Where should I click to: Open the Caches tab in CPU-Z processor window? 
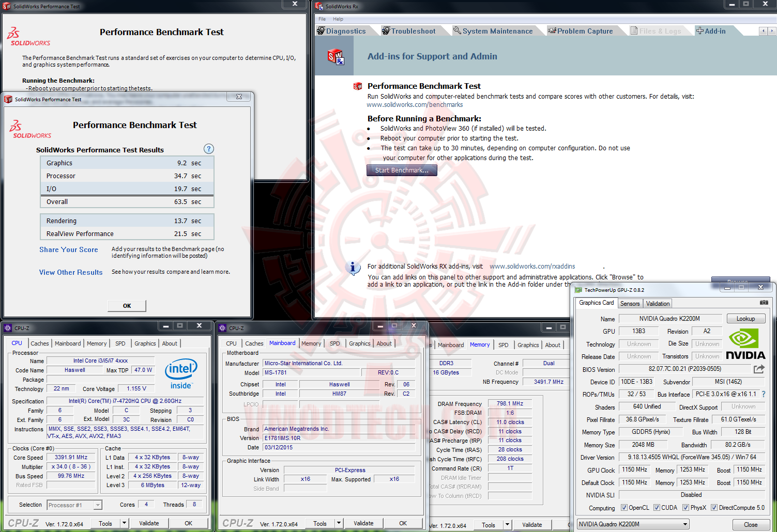40,343
